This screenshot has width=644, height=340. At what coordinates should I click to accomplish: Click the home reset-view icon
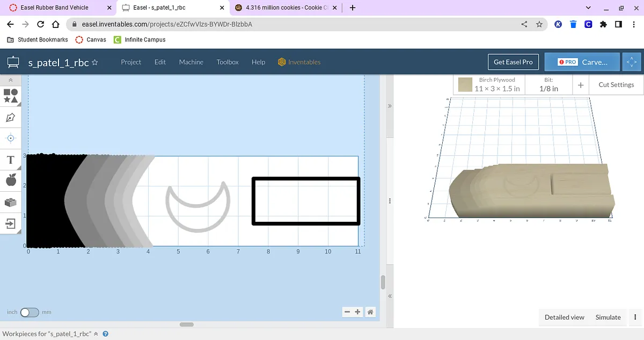(370, 312)
